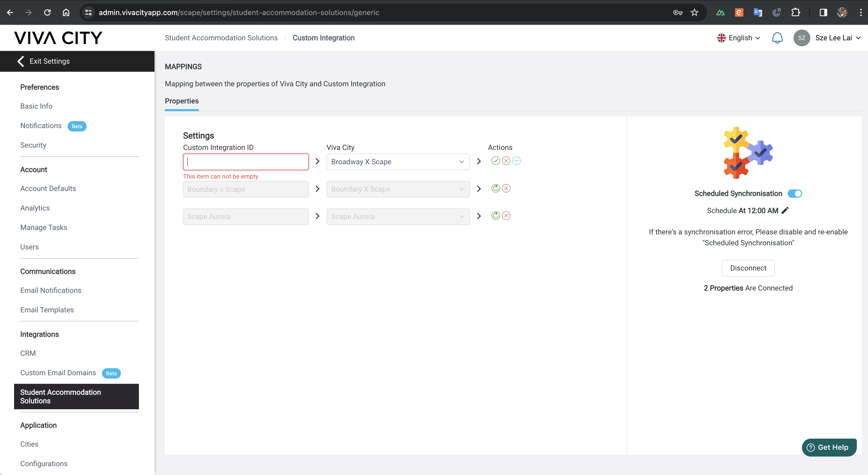Open the English language selector
Image resolution: width=868 pixels, height=475 pixels.
coord(739,38)
